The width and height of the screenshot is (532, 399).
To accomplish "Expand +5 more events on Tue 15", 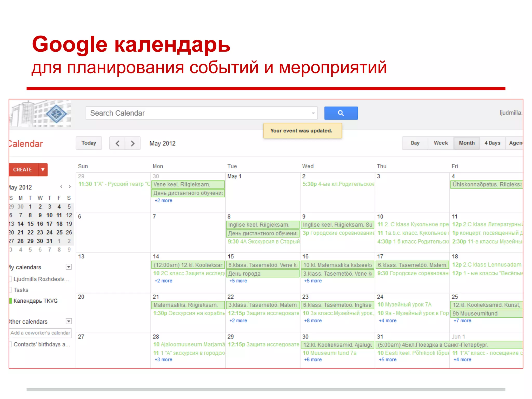I will pos(238,281).
